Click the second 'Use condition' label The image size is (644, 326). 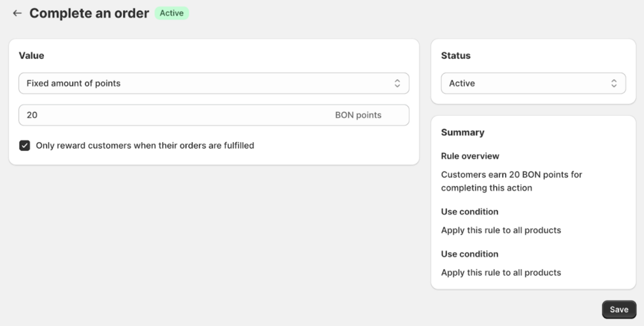coord(469,254)
